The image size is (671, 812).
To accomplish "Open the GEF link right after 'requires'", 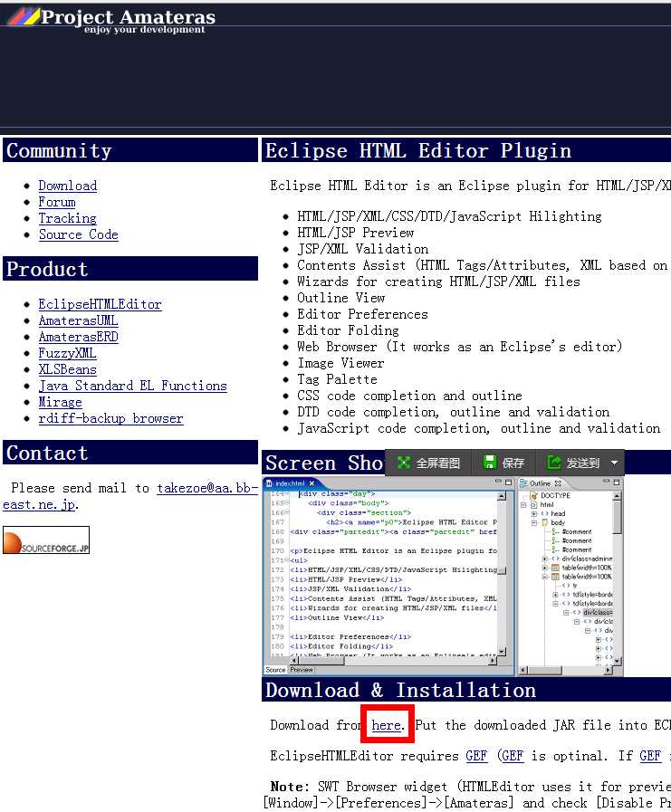I will coord(476,756).
